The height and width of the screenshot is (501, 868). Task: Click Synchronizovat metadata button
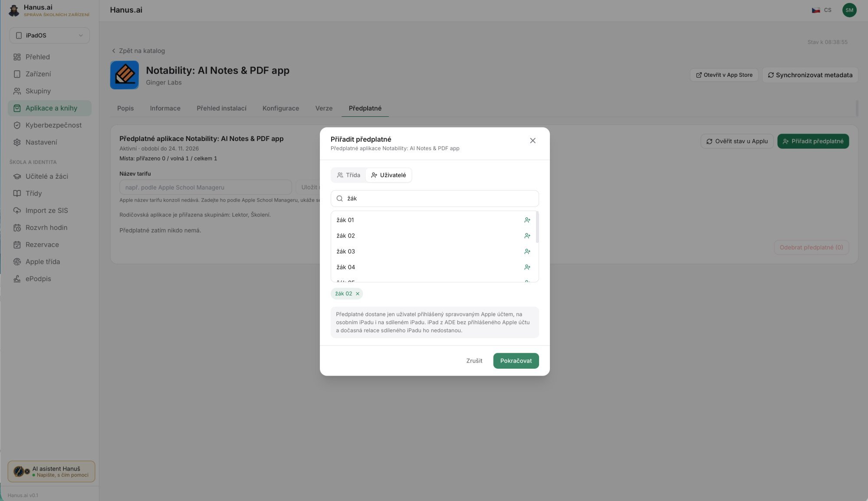point(810,75)
